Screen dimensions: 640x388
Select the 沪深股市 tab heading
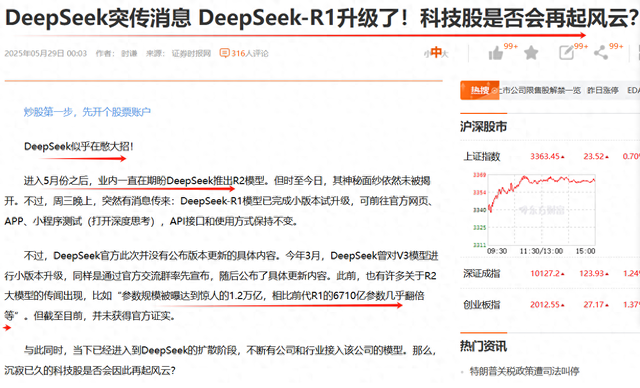483,126
